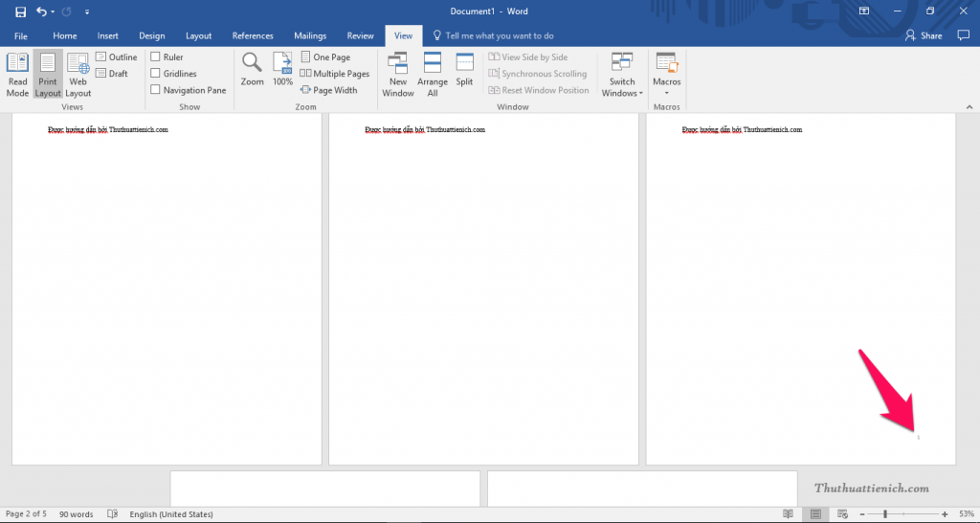Toggle the Gridlines checkbox
Viewport: 980px width, 523px height.
(156, 74)
